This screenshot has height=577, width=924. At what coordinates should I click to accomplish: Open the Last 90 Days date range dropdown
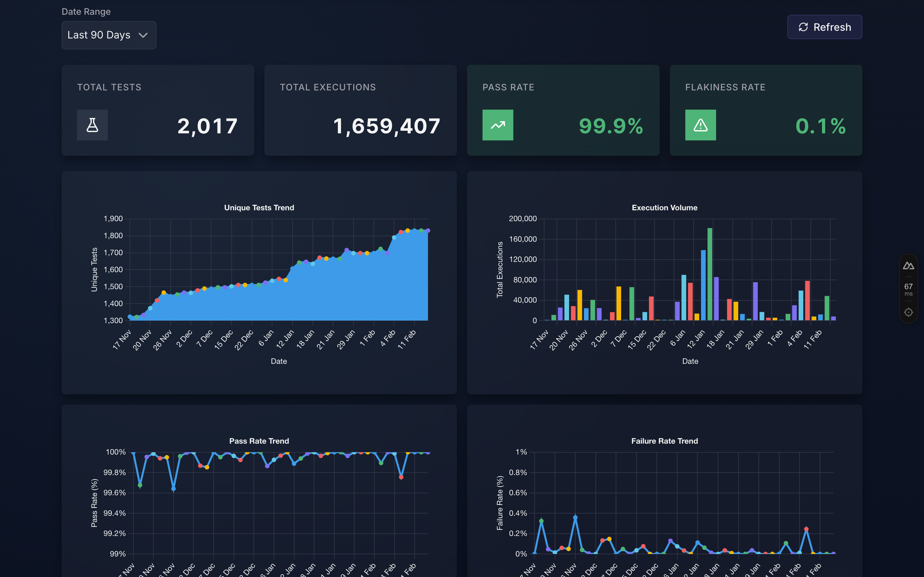point(109,35)
